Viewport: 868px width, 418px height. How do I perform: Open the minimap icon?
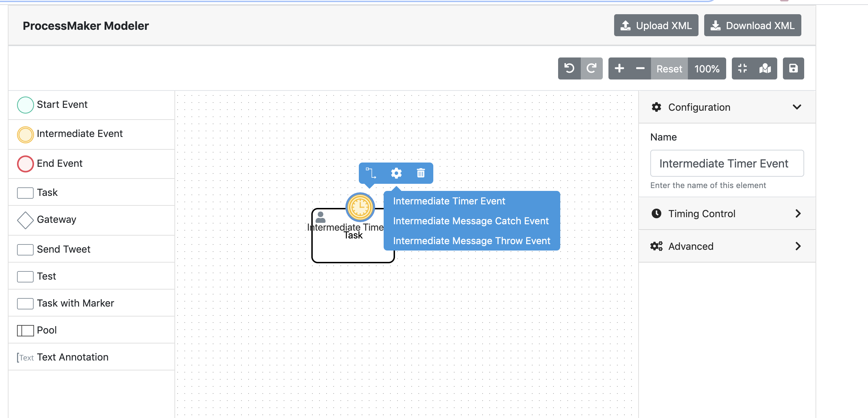pos(764,68)
